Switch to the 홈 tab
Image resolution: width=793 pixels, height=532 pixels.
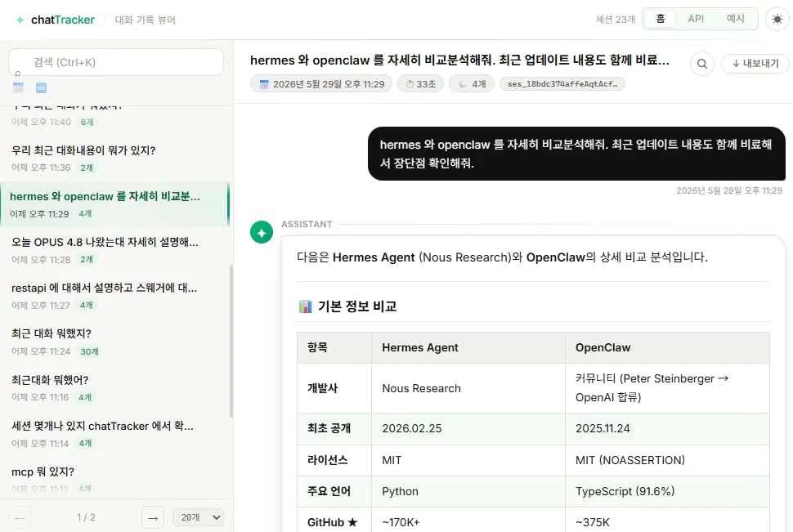point(661,19)
